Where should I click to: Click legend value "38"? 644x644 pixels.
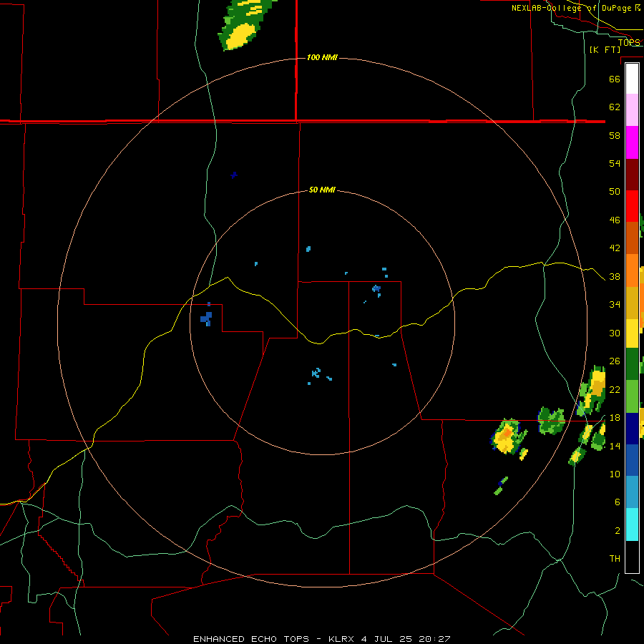(615, 276)
